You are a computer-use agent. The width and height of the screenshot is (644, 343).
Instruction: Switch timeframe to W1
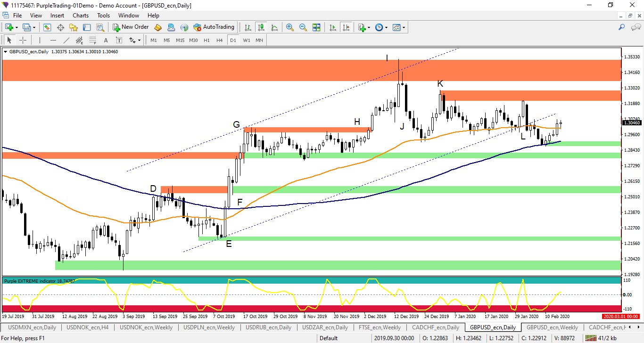247,40
